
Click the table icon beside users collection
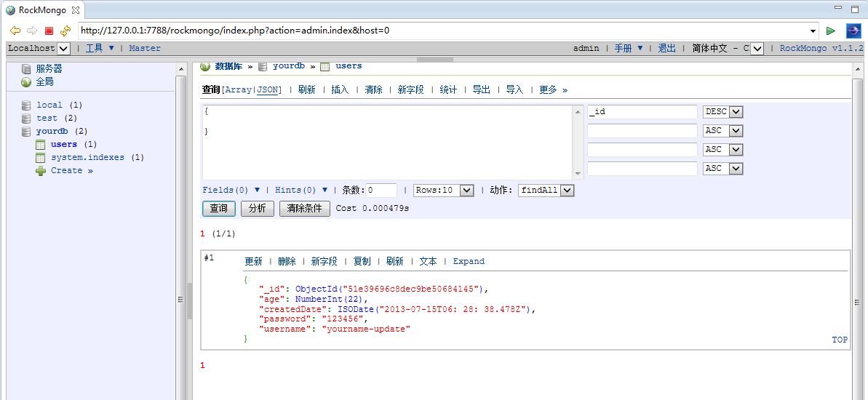click(x=41, y=145)
